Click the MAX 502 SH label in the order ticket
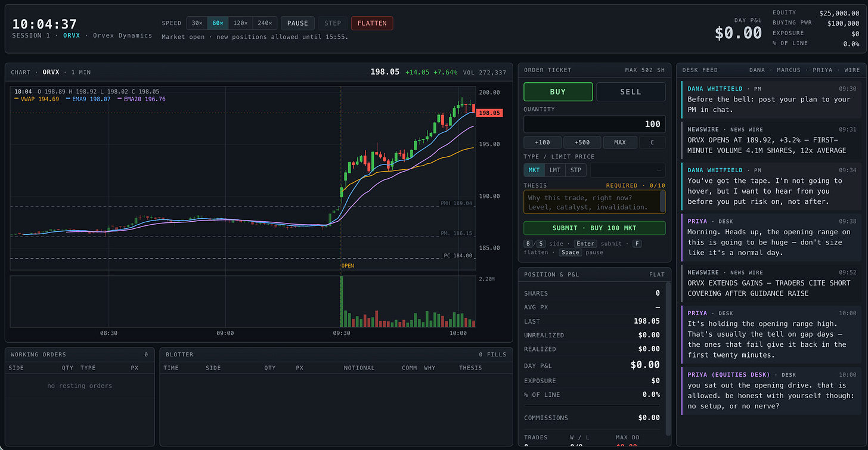 click(x=645, y=70)
